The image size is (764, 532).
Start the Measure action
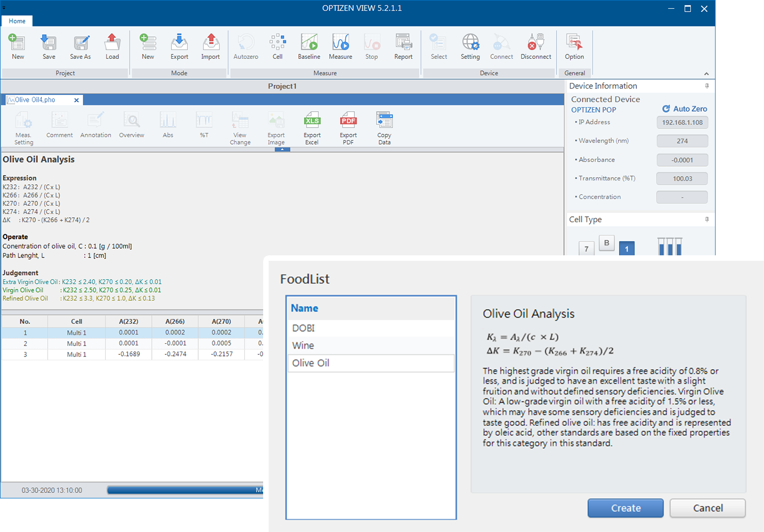(x=341, y=47)
